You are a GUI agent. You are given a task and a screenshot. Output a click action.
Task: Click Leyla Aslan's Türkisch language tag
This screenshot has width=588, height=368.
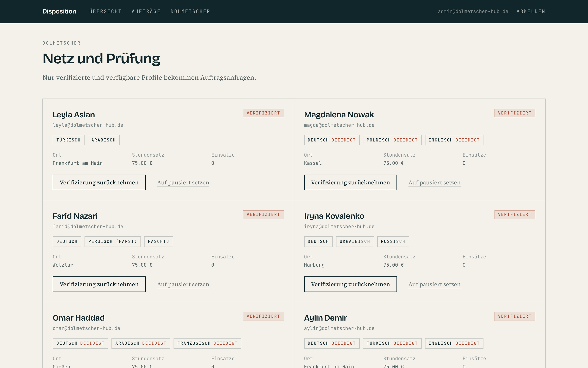coord(69,140)
